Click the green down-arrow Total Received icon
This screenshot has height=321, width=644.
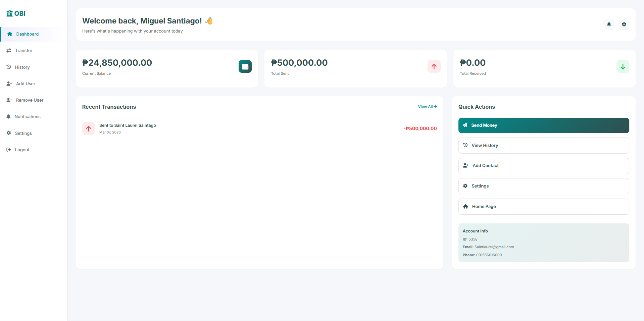coord(623,66)
